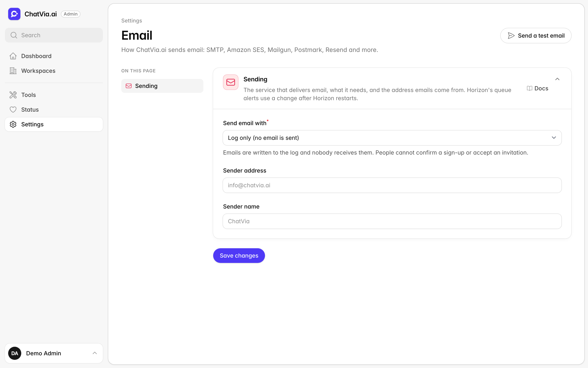Open the Send email with dropdown

(x=392, y=138)
